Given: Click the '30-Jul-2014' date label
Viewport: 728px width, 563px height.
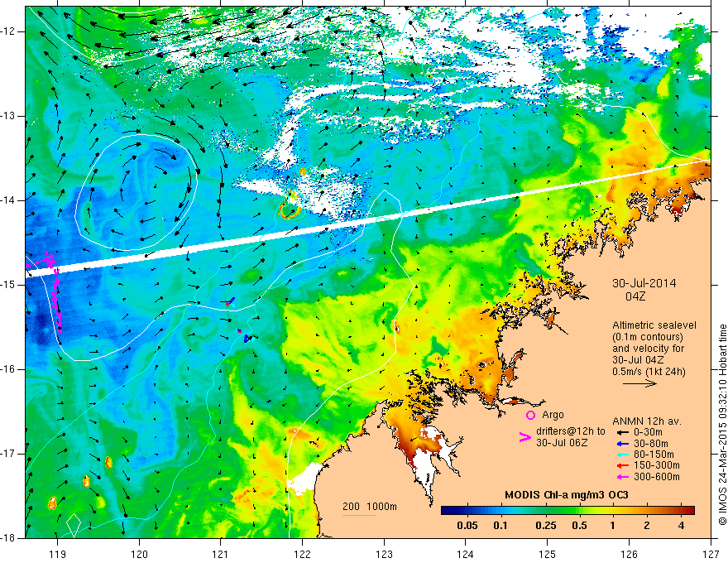Looking at the screenshot, I should [644, 283].
